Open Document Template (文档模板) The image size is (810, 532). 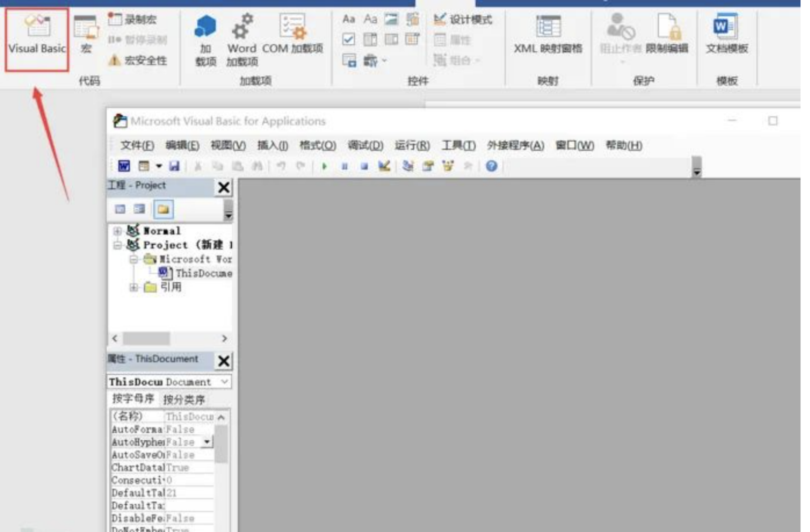click(727, 34)
